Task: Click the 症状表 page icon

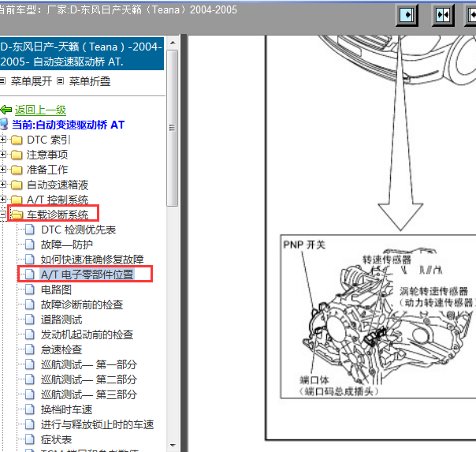Action: (x=30, y=439)
